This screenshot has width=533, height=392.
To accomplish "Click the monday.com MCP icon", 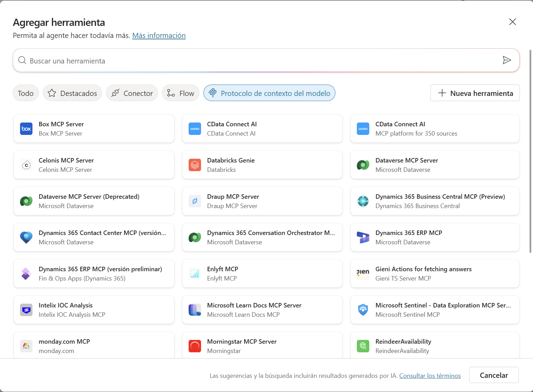I will pyautogui.click(x=26, y=346).
